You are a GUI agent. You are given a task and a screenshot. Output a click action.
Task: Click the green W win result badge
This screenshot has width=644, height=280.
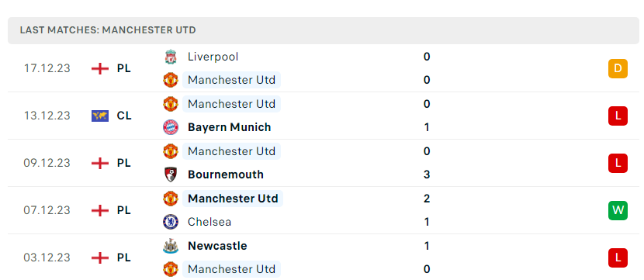click(618, 211)
